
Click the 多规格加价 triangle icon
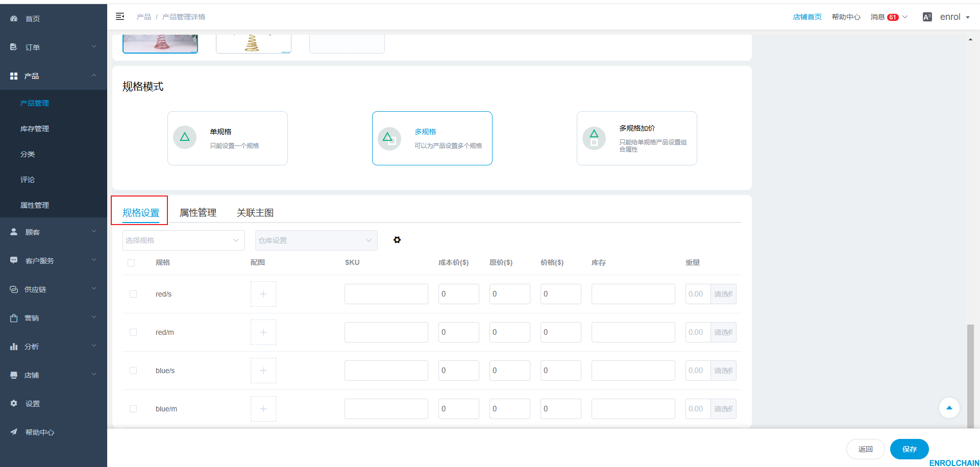594,138
